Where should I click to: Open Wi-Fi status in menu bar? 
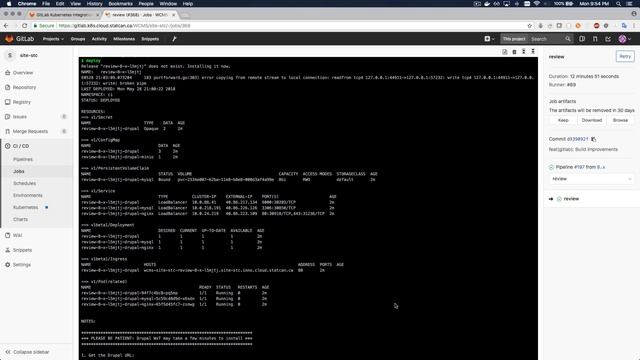(x=537, y=4)
